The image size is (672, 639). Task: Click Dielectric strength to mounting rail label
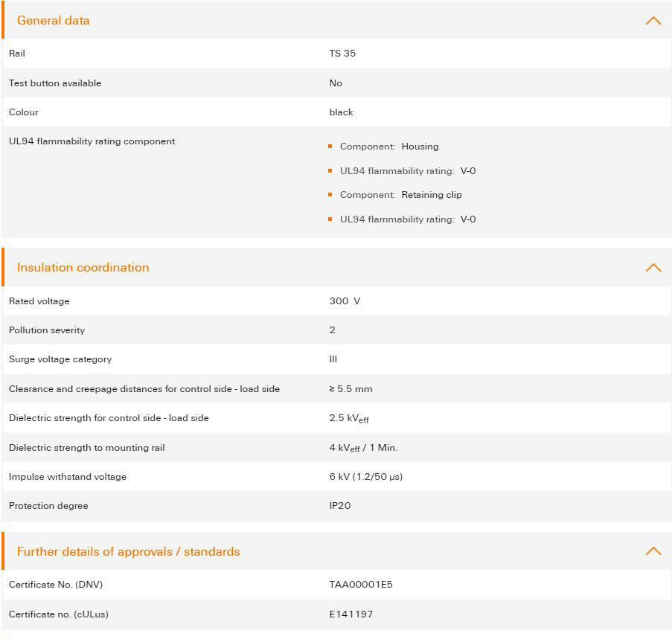[87, 448]
